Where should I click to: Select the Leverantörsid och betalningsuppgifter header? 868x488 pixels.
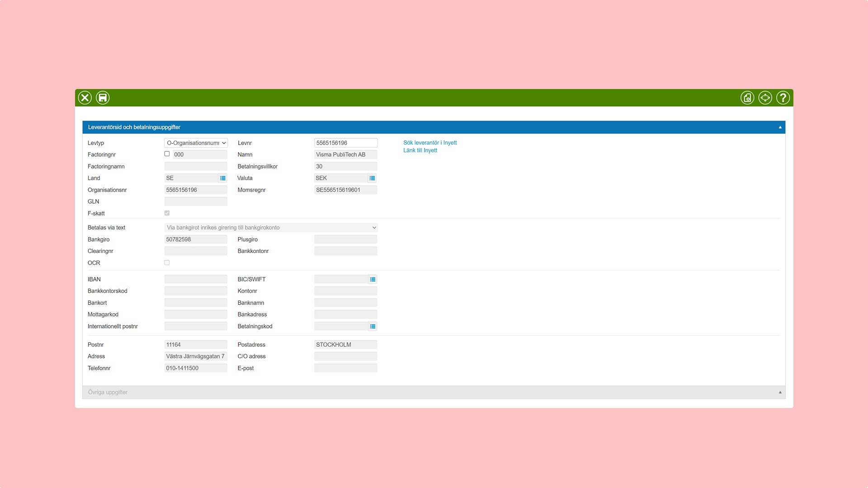(434, 127)
